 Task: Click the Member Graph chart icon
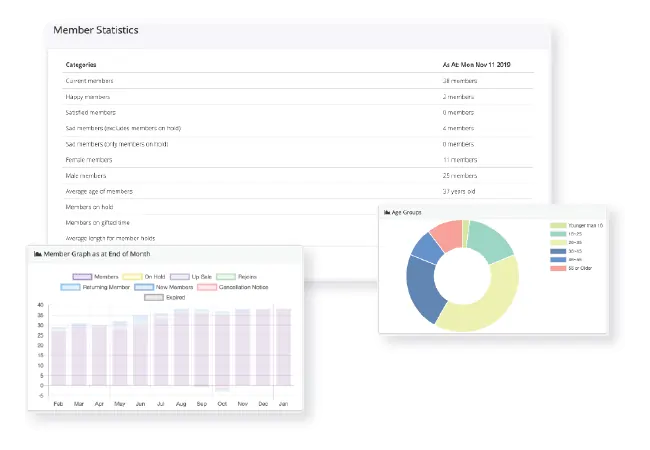(38, 254)
